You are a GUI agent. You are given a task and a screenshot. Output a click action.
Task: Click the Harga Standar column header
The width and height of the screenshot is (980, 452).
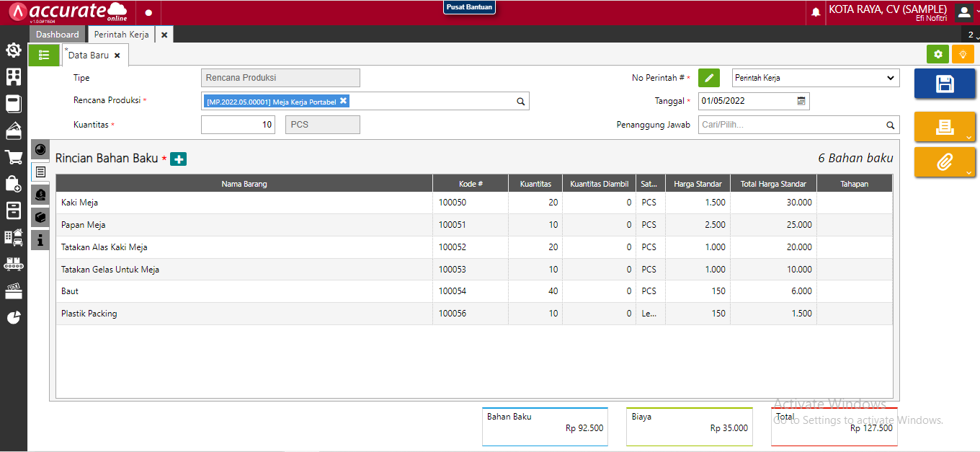coord(698,184)
